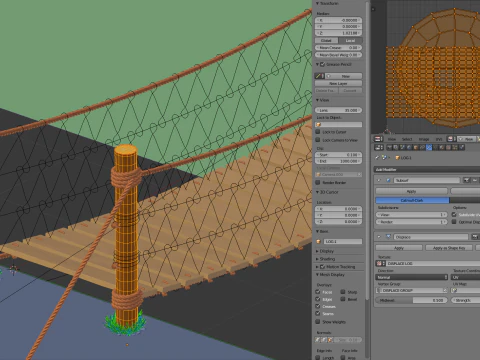Select the highlighted Modifiers properties tab icon
The image size is (480, 360).
tap(429, 147)
